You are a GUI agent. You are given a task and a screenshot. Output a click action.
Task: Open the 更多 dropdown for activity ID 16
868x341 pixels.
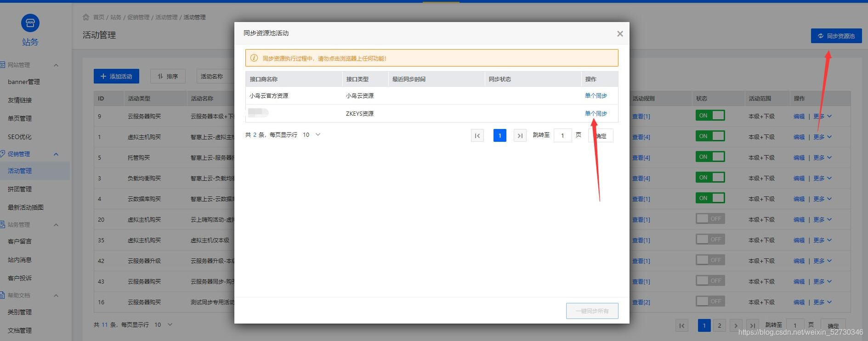click(x=823, y=302)
